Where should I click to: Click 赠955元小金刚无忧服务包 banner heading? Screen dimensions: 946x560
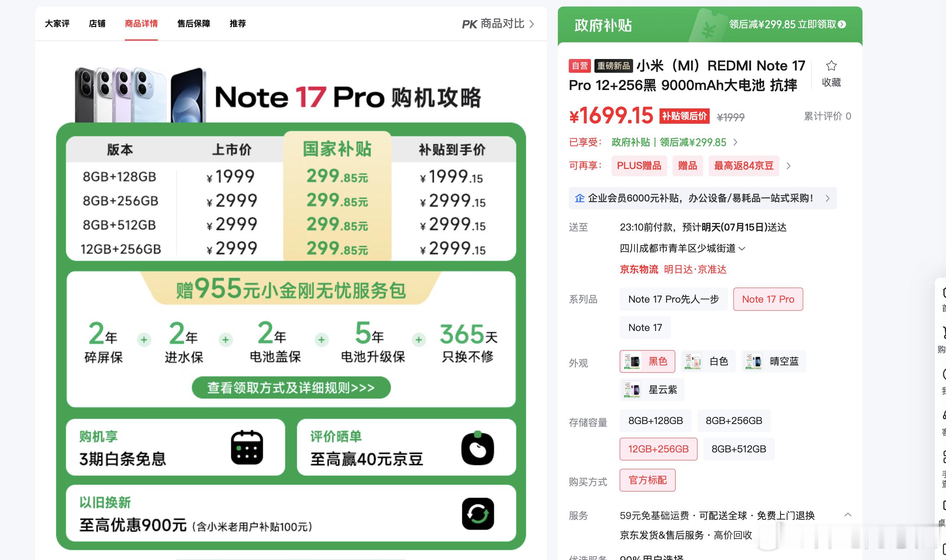291,289
